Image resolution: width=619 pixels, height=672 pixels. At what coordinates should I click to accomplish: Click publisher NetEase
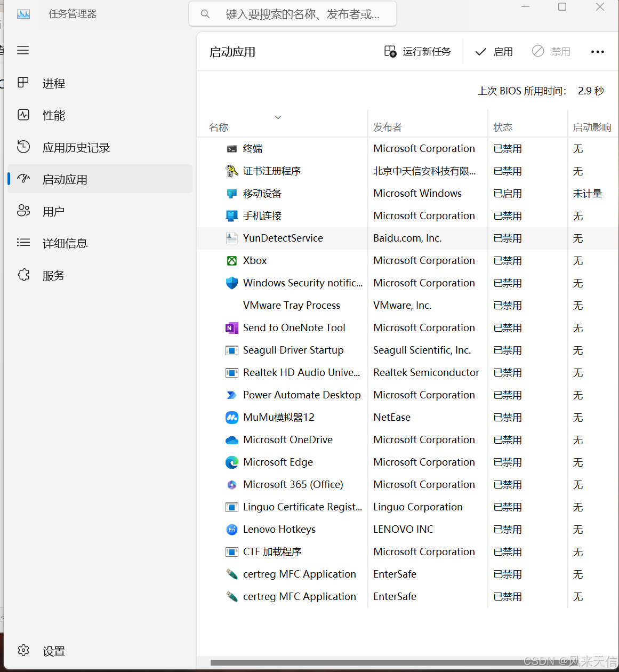392,418
